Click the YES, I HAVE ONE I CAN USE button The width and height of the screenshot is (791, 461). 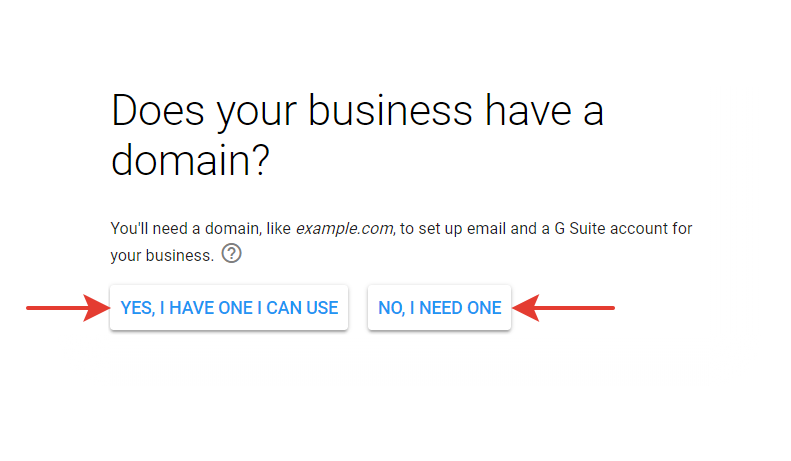click(229, 308)
